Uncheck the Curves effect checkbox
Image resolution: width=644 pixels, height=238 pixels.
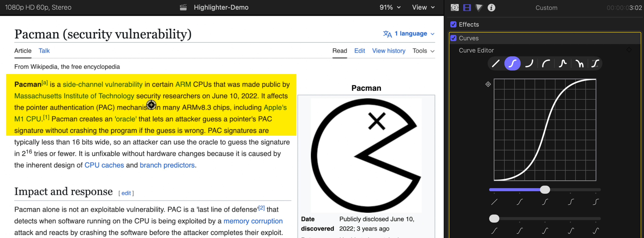tap(453, 38)
